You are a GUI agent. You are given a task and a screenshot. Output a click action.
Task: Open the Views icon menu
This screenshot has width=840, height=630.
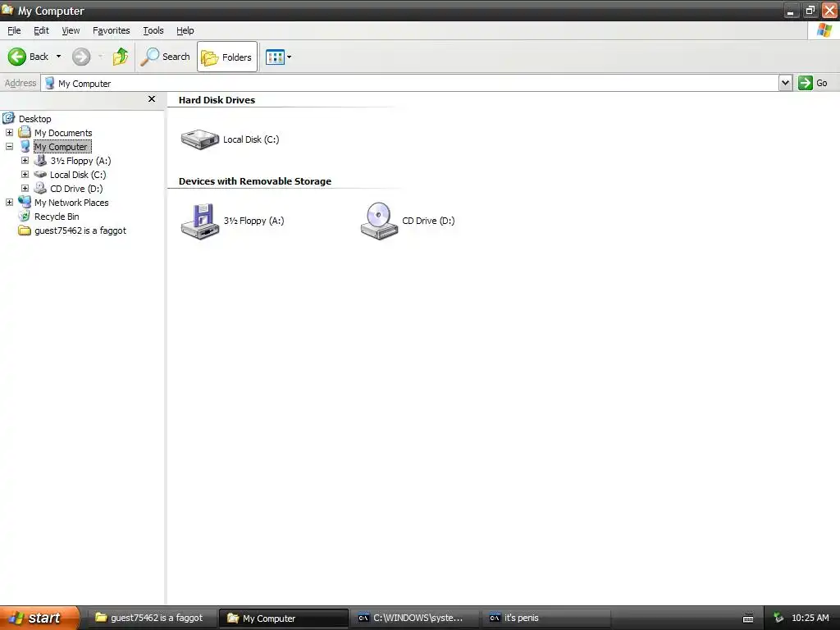click(x=279, y=57)
